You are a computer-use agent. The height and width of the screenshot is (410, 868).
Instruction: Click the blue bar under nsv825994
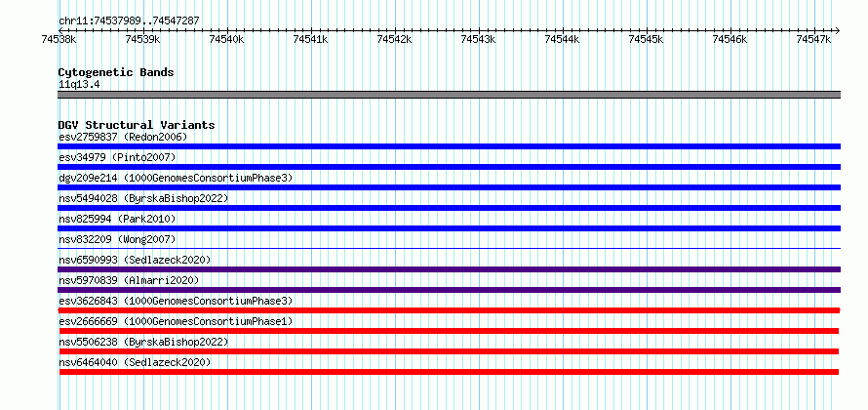click(x=449, y=228)
